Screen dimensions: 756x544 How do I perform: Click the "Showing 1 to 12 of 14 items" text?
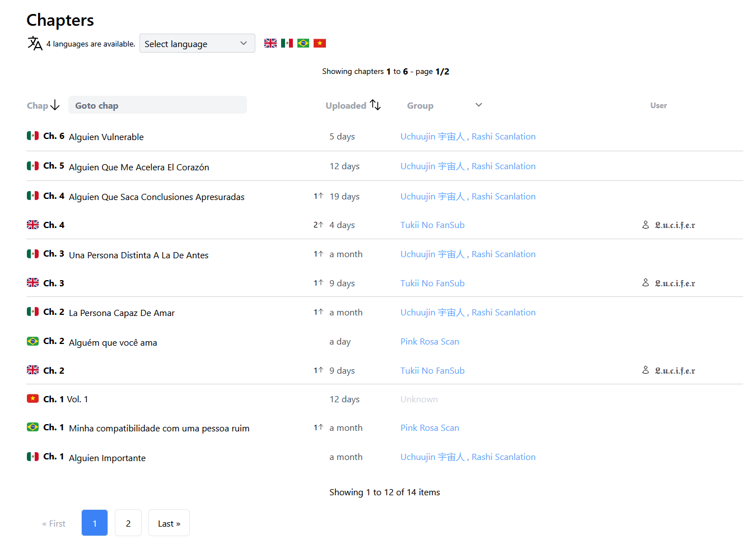click(x=385, y=492)
